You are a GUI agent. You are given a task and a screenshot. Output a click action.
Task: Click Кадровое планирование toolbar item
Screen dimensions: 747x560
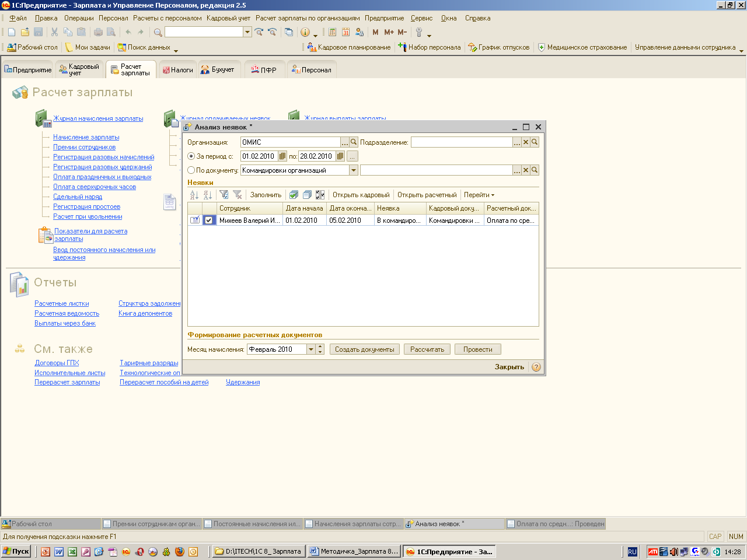tap(349, 47)
